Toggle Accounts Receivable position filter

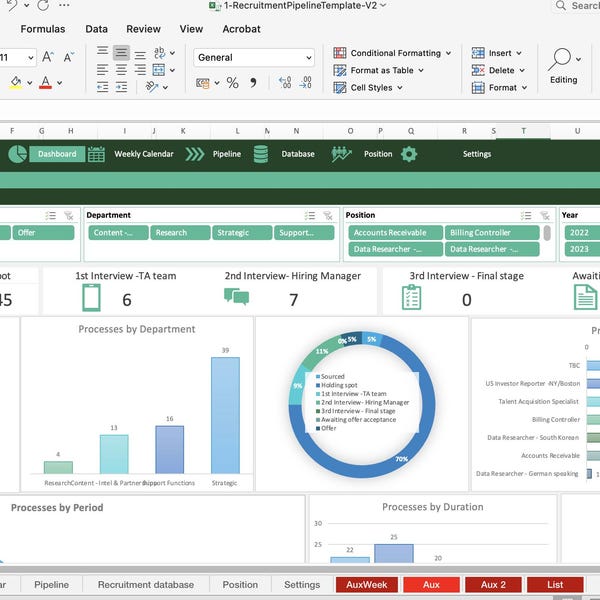tap(395, 233)
